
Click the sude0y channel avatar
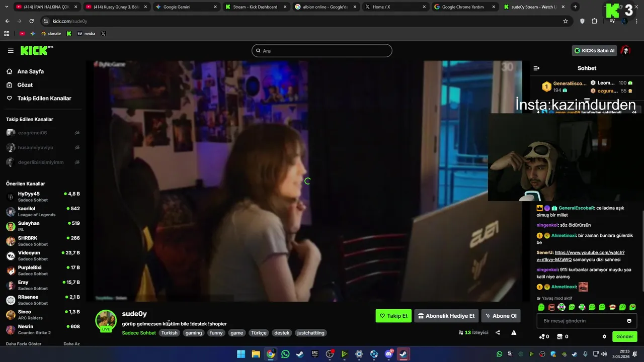pos(106,320)
